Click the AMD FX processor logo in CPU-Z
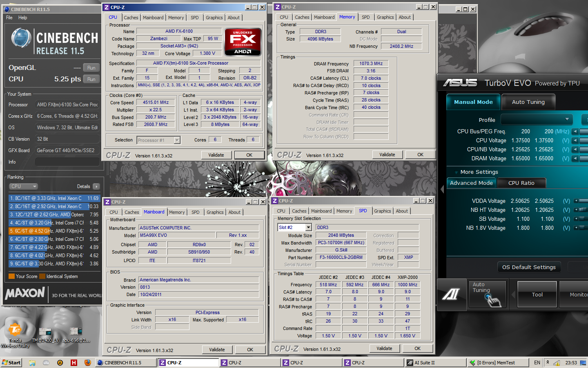The image size is (588, 368). click(243, 42)
